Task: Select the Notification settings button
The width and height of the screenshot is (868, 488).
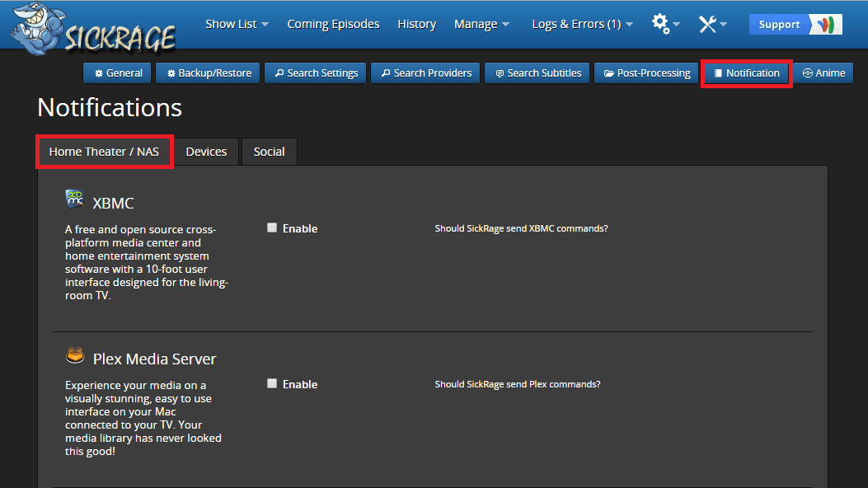Action: pos(746,73)
